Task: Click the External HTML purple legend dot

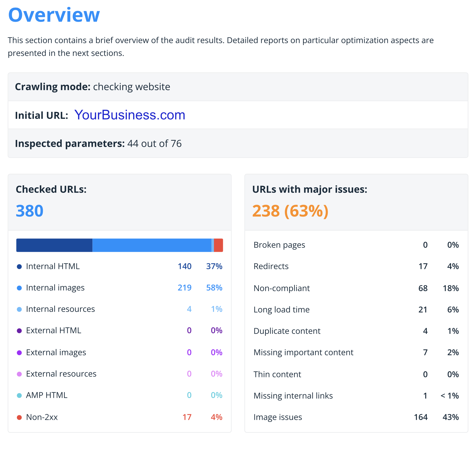Action: pos(19,331)
